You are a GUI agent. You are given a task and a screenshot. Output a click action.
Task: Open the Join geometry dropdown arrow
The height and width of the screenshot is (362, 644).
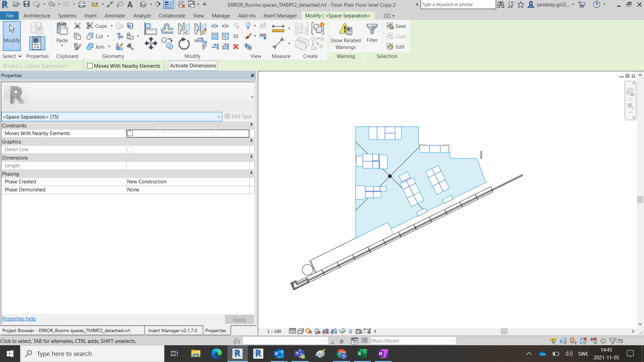[109, 47]
